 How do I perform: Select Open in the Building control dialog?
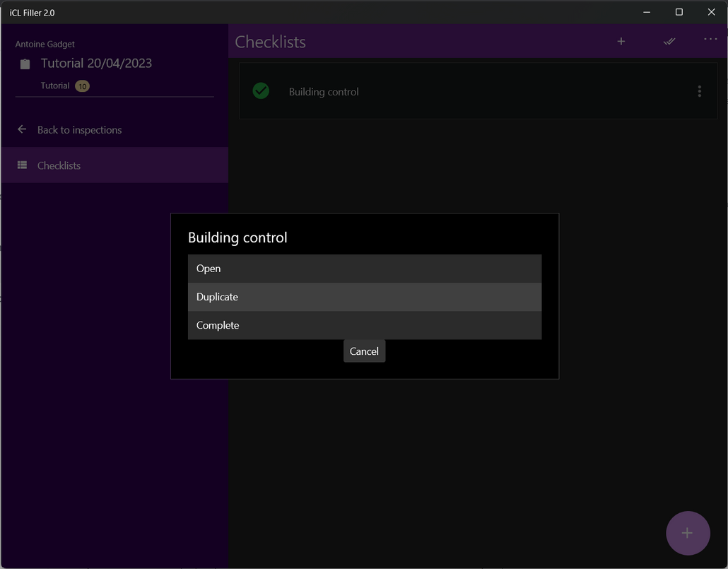tap(364, 269)
